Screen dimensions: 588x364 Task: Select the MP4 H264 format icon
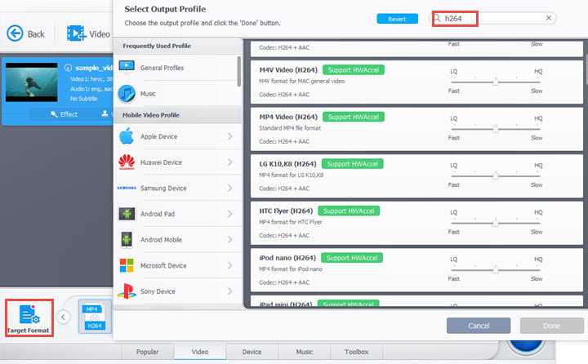click(x=95, y=317)
